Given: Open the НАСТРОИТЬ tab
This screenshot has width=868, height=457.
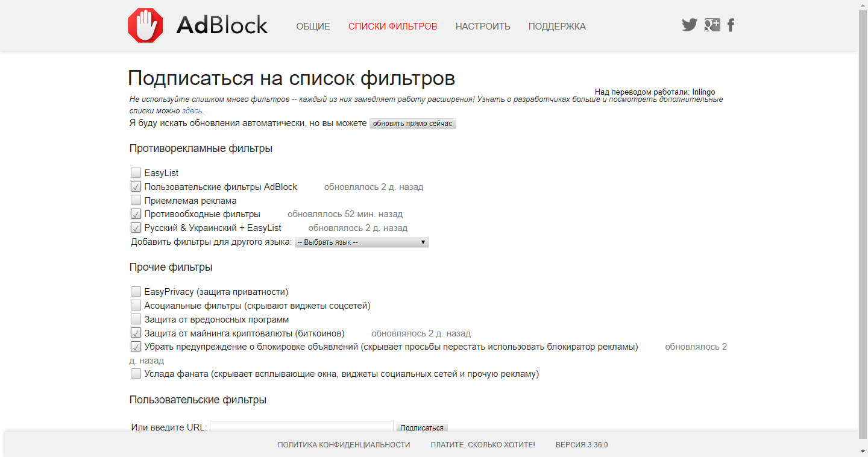Looking at the screenshot, I should 483,27.
